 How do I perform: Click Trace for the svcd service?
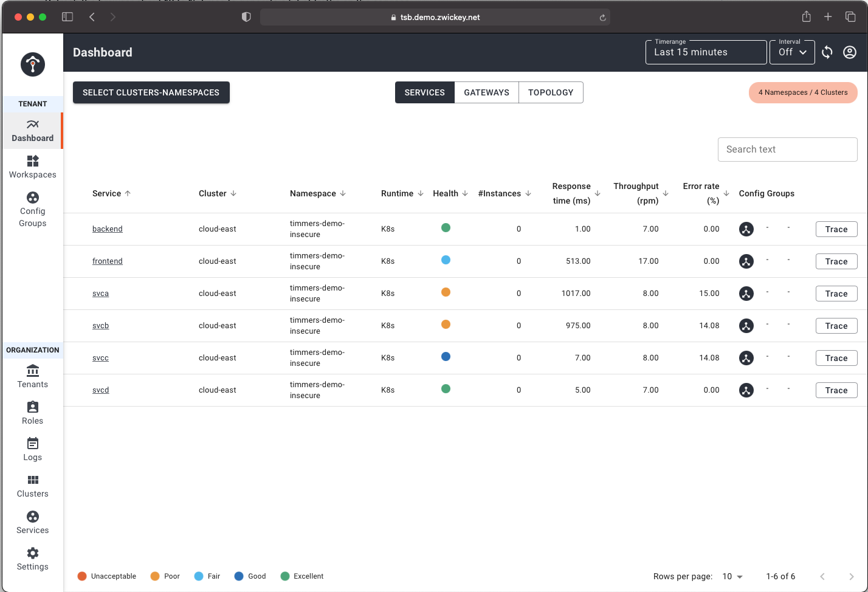tap(836, 390)
